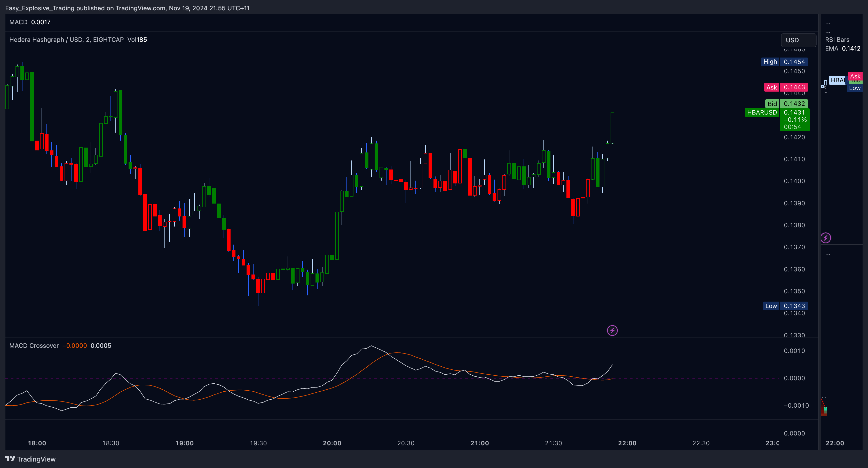Viewport: 868px width, 468px height.
Task: Click the purple lightning icon below the main chart
Action: click(612, 330)
